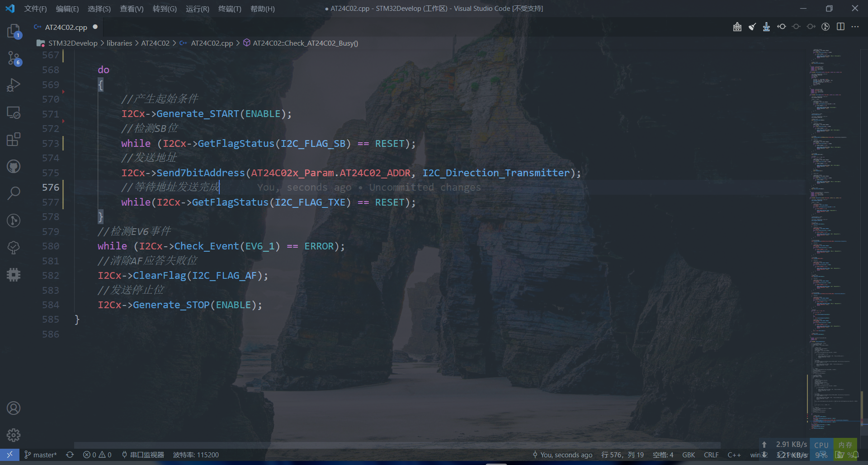Select the AT24C02.cpp editor tab
Image resolution: width=868 pixels, height=465 pixels.
point(66,27)
